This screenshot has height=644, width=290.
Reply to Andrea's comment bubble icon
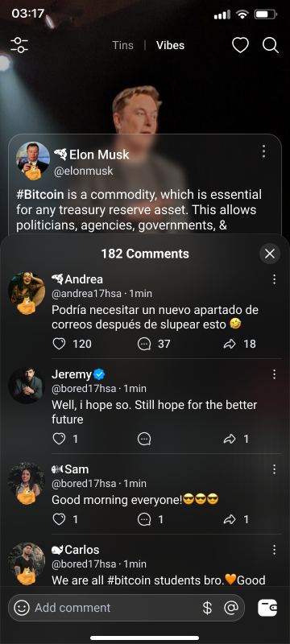click(x=144, y=344)
